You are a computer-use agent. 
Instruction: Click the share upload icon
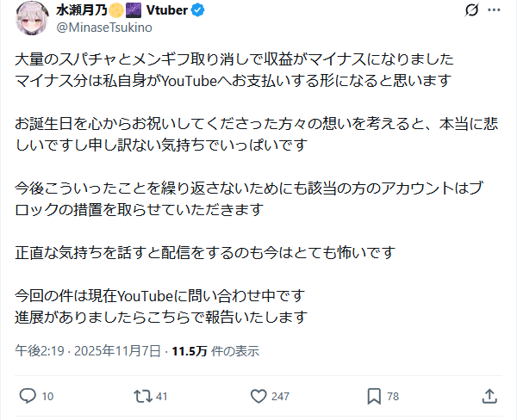click(489, 396)
